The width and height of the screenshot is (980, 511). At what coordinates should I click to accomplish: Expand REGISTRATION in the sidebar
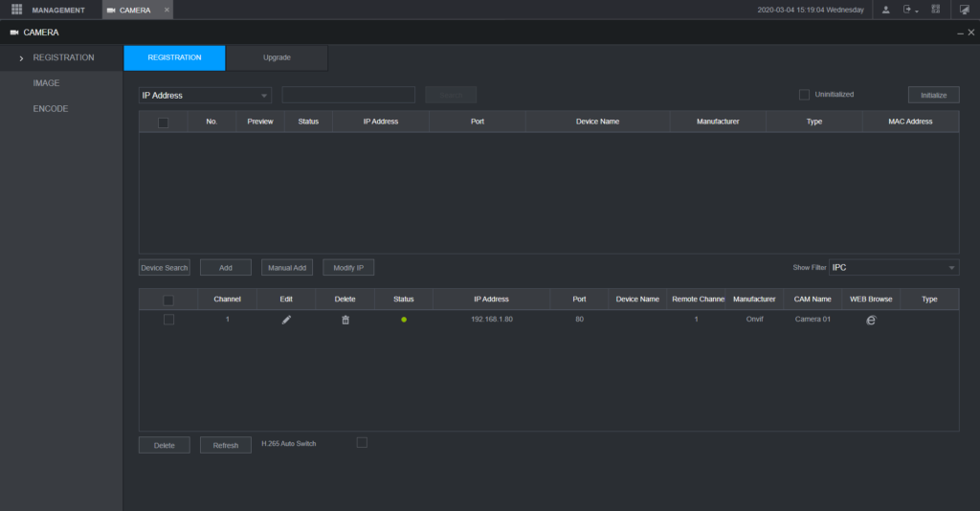[62, 57]
